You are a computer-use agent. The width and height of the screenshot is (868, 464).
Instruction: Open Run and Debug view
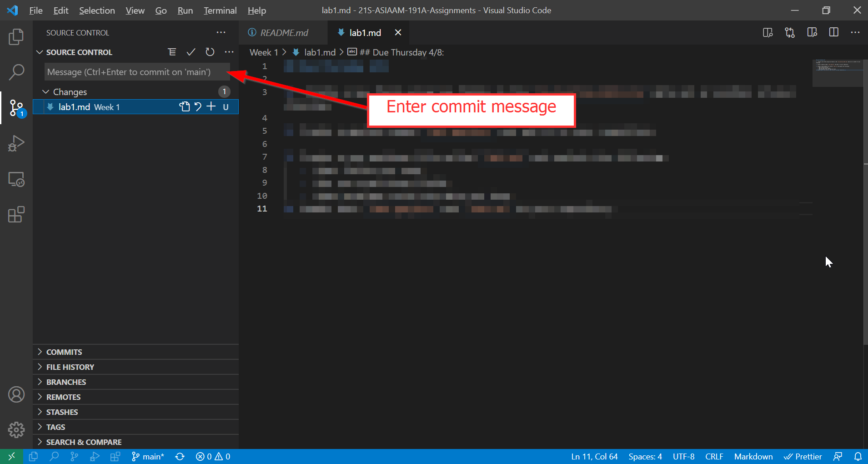[16, 143]
